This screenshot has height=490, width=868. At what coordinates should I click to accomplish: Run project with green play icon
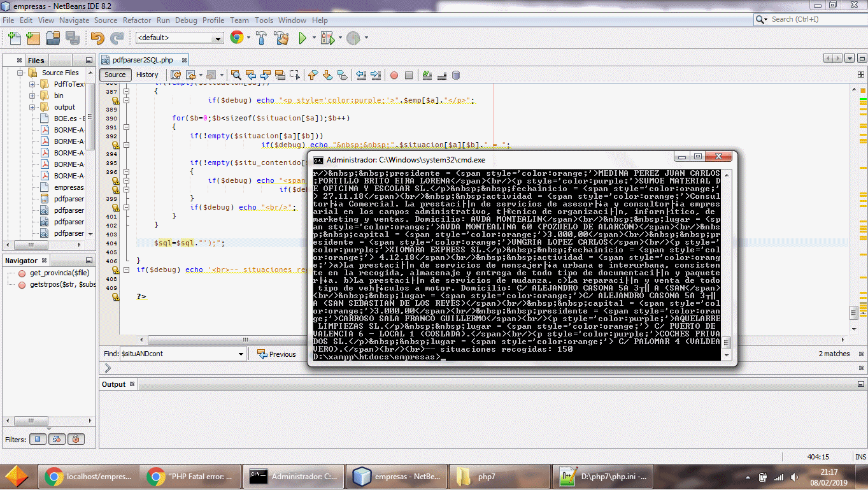click(x=302, y=38)
